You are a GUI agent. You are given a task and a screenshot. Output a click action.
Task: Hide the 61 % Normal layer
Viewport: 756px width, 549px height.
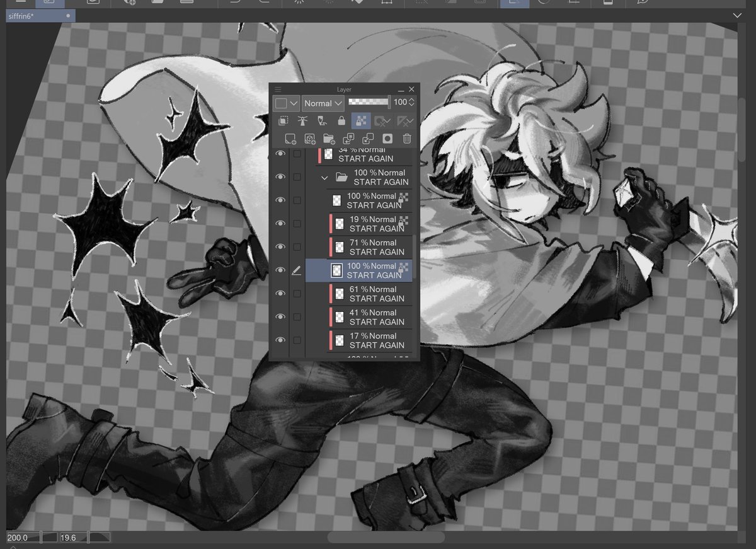pyautogui.click(x=280, y=294)
